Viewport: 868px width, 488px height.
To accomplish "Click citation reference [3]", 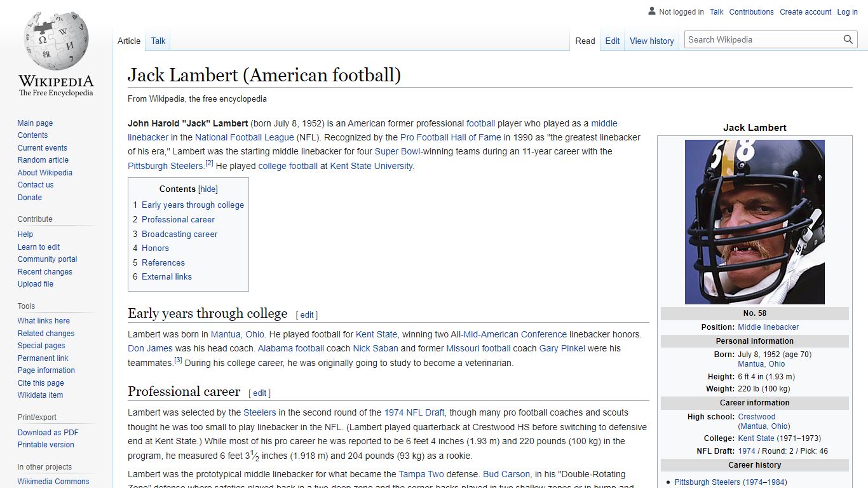I will [179, 360].
